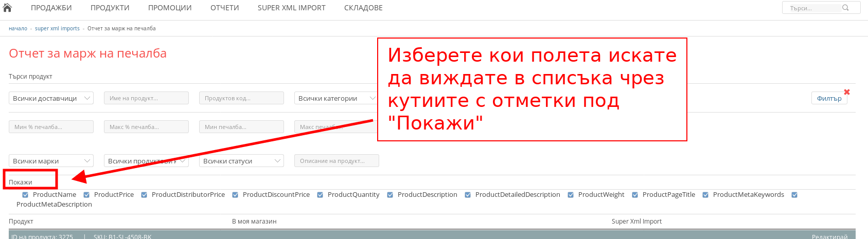Expand the Всички категории dropdown
Viewport: 868px width, 239px height.
coord(336,98)
